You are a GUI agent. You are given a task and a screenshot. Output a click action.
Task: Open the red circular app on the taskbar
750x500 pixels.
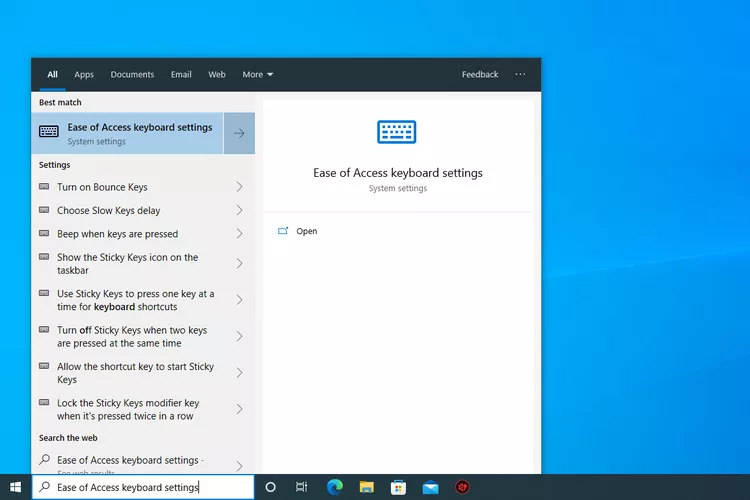coord(462,487)
